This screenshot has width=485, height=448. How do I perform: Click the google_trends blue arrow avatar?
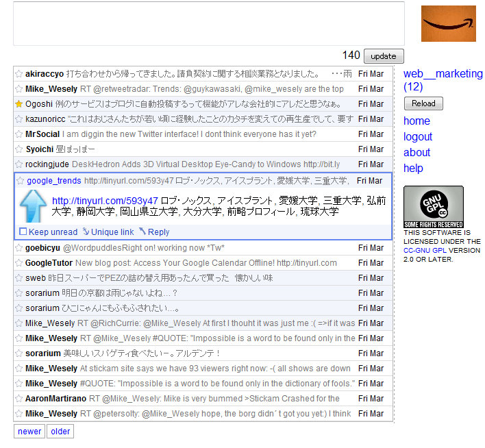click(33, 206)
